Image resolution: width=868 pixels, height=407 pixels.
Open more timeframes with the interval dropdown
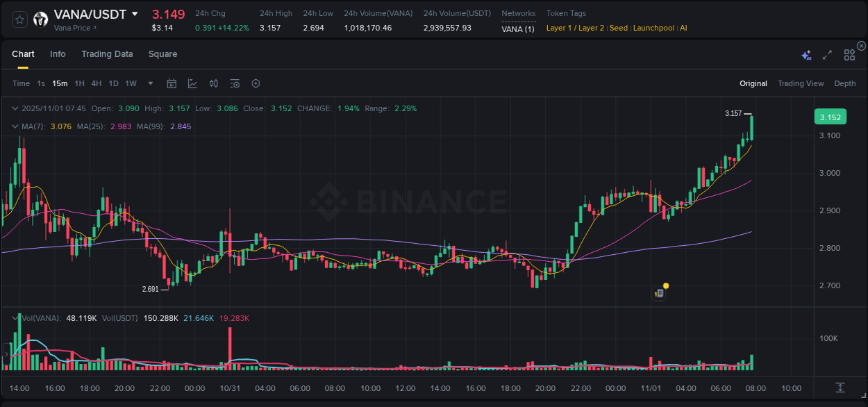149,83
